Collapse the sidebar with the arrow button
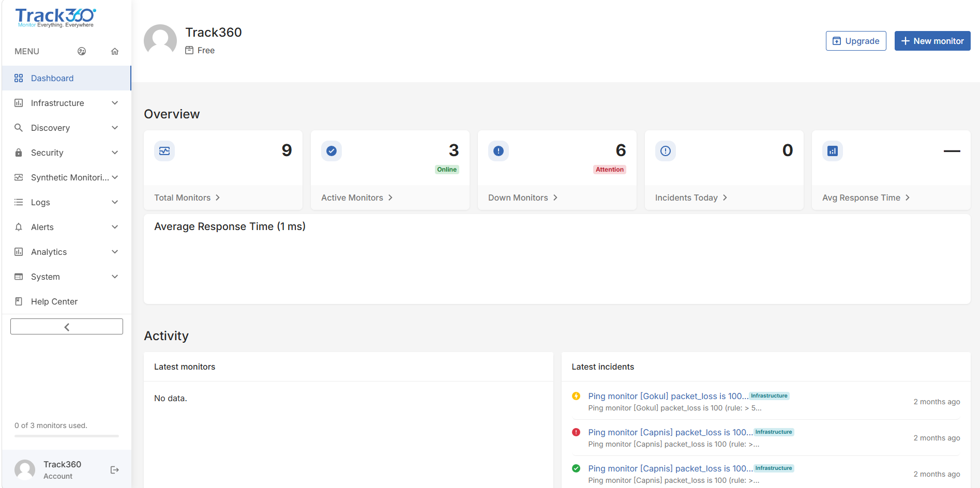 tap(67, 327)
